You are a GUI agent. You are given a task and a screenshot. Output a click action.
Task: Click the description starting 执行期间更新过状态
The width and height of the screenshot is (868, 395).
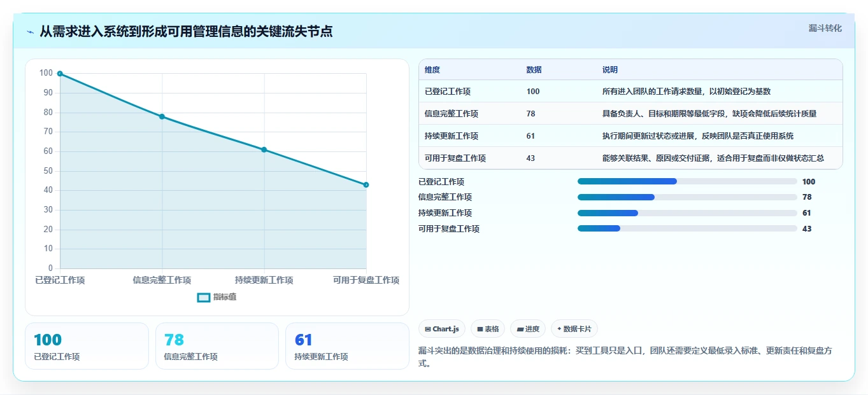[698, 136]
